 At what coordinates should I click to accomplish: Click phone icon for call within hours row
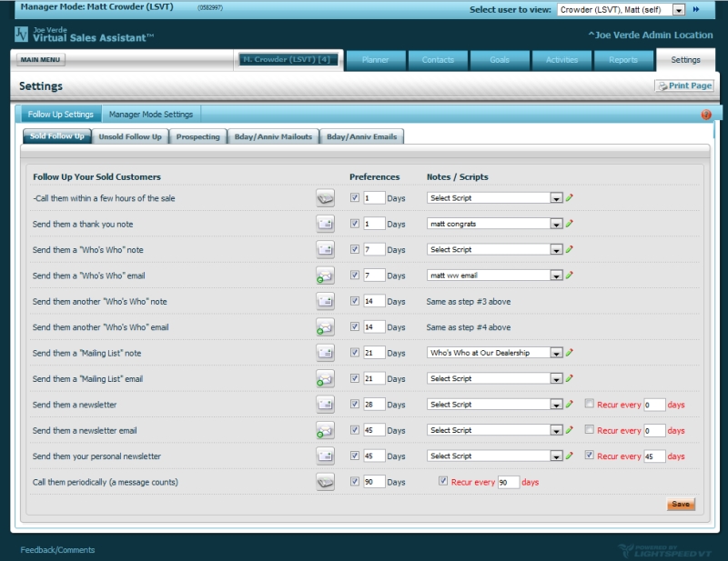325,197
